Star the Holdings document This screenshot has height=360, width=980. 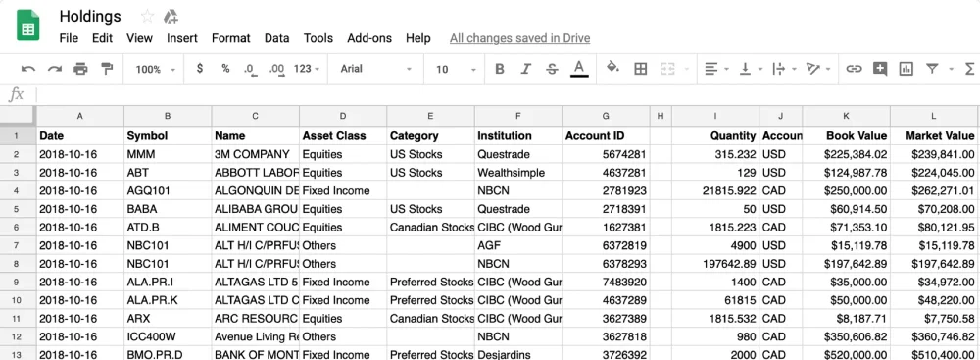coord(147,17)
